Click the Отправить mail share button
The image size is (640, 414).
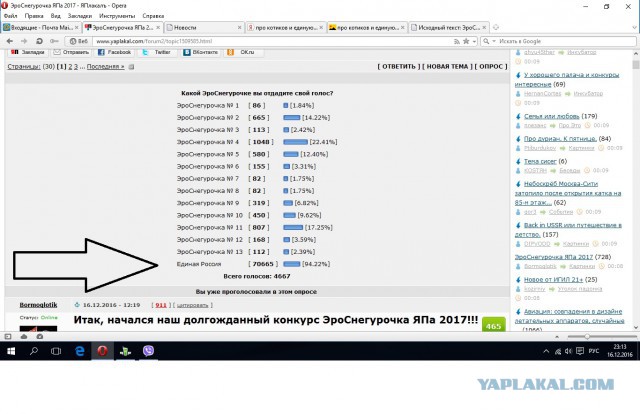pos(71,52)
